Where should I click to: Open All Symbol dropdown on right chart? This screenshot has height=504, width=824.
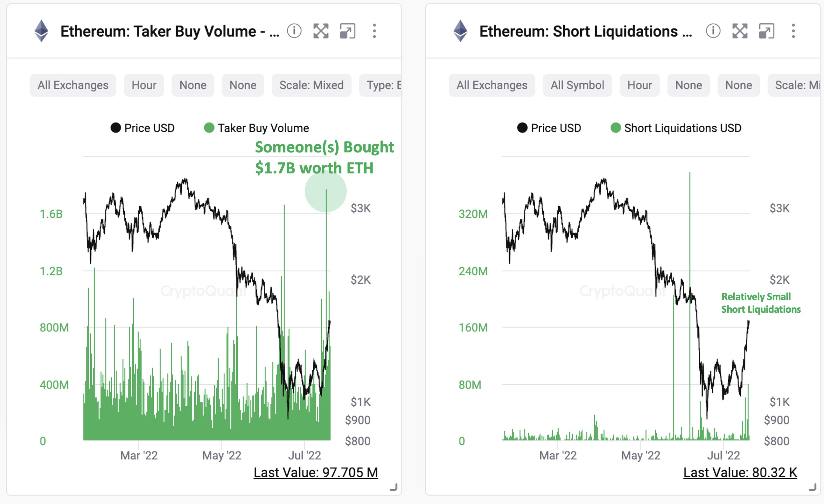click(x=577, y=85)
